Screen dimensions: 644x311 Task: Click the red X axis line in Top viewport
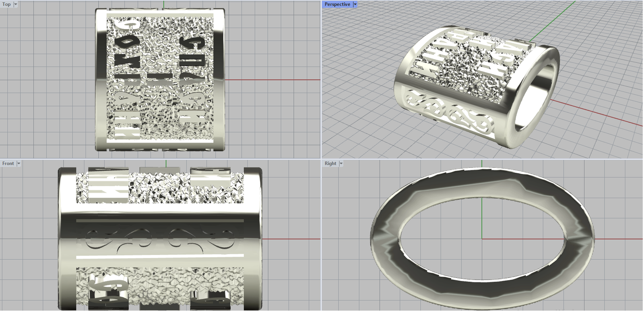pyautogui.click(x=274, y=80)
